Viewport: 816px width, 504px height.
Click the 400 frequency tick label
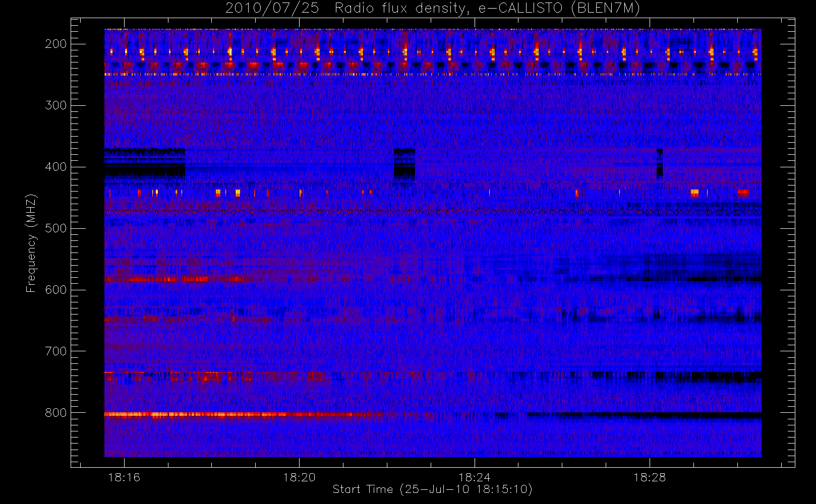tap(56, 167)
